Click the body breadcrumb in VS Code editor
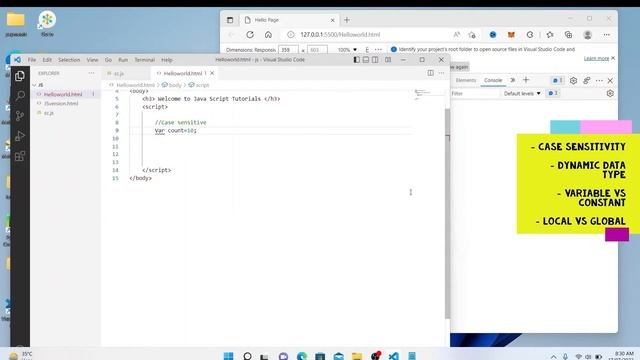 point(172,85)
